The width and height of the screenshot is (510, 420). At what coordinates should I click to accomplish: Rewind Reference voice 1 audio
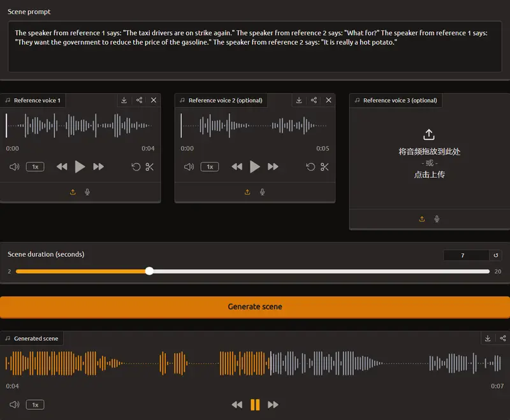62,167
